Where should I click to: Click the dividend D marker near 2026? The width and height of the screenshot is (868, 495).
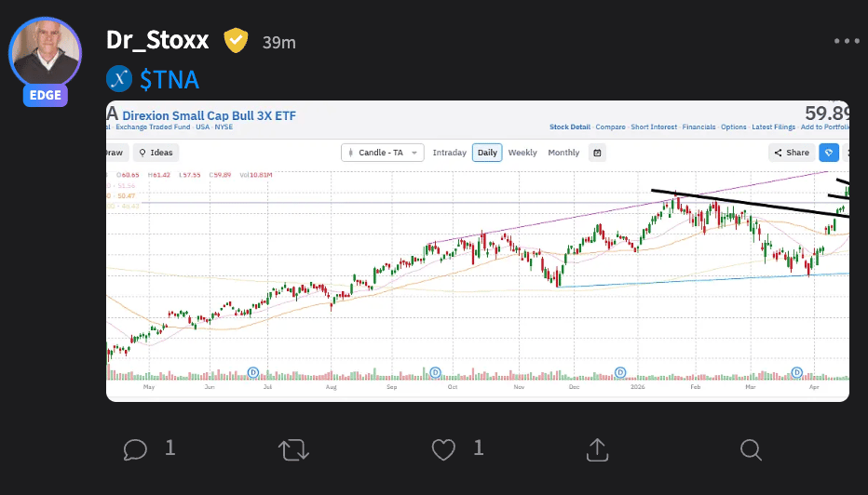[x=620, y=373]
